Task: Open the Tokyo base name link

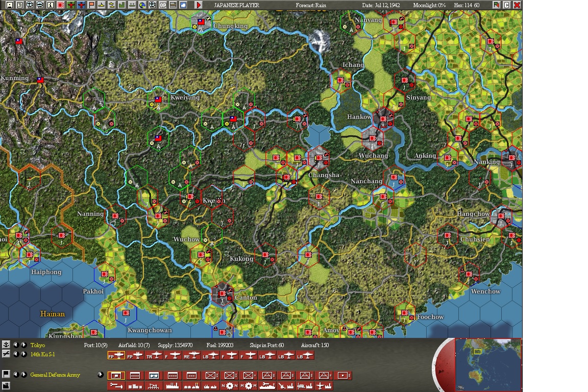Action: pos(37,345)
